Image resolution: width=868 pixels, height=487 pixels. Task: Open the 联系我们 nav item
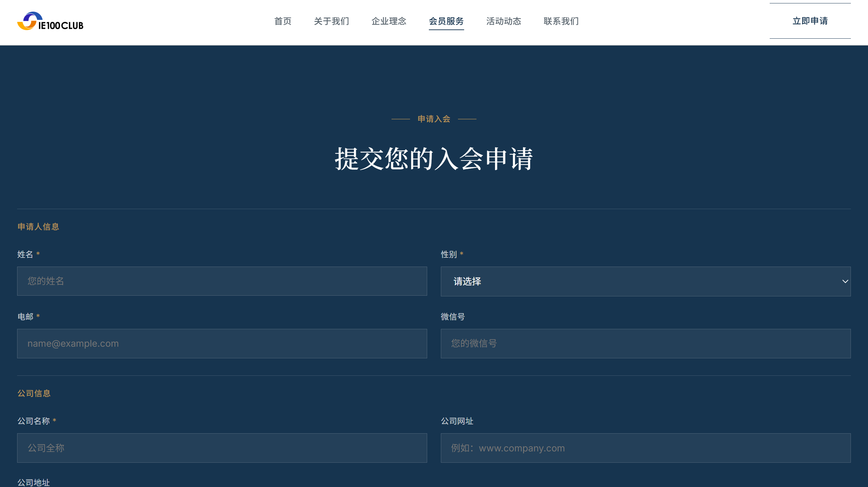tap(561, 21)
